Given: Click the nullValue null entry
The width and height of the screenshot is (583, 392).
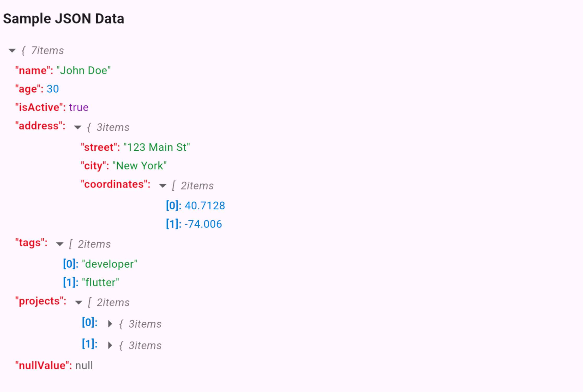Looking at the screenshot, I should tap(84, 365).
